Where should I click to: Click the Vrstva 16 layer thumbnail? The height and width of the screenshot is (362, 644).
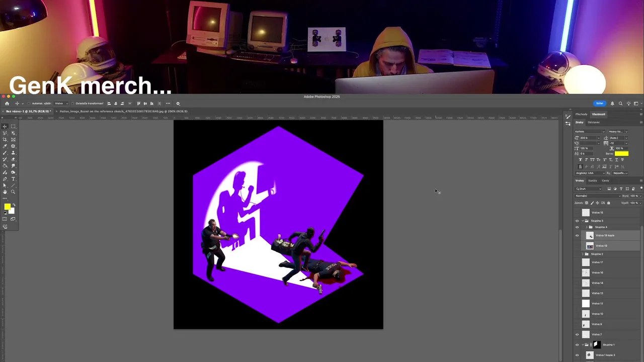coord(586,273)
